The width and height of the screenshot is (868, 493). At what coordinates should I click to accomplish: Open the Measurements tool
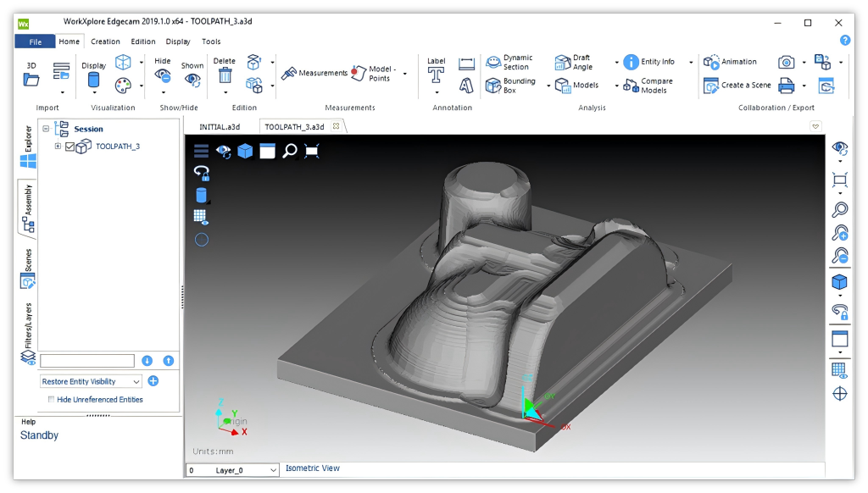314,73
